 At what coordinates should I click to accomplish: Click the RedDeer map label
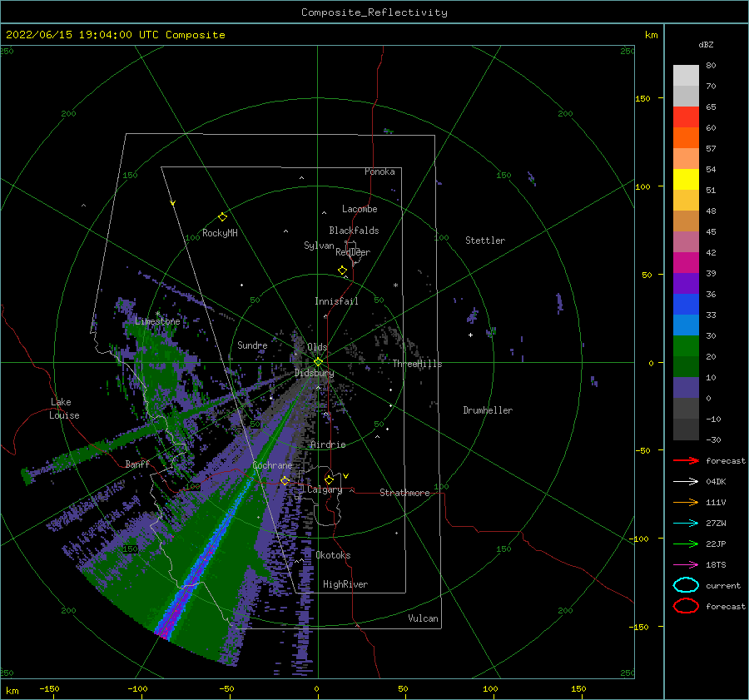coord(353,252)
